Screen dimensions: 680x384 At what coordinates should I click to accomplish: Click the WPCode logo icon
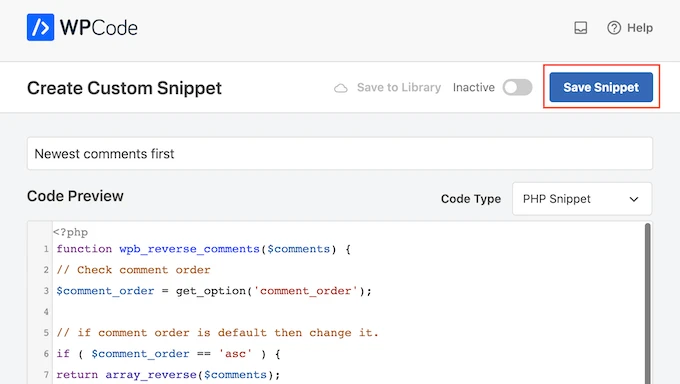[x=40, y=27]
